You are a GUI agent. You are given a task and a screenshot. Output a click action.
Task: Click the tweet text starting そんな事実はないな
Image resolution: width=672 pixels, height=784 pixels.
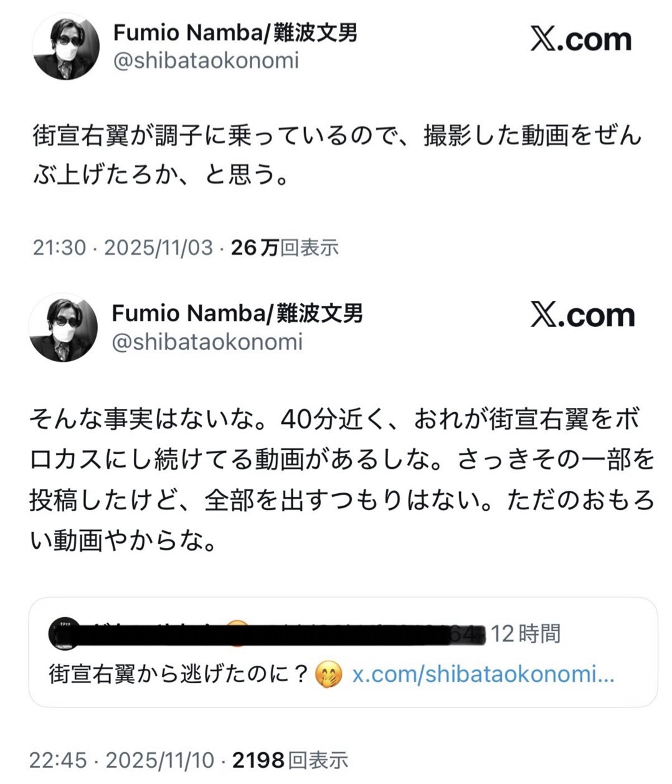[341, 479]
